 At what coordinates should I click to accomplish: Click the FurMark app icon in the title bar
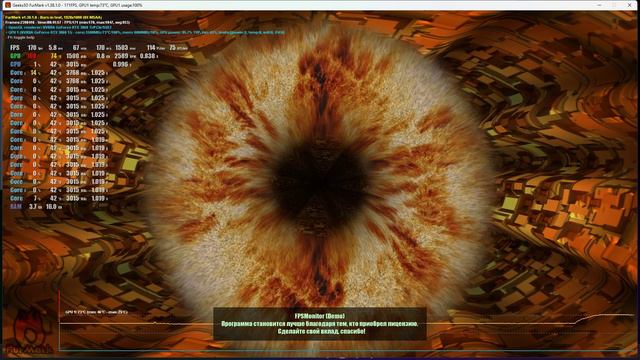tap(7, 5)
